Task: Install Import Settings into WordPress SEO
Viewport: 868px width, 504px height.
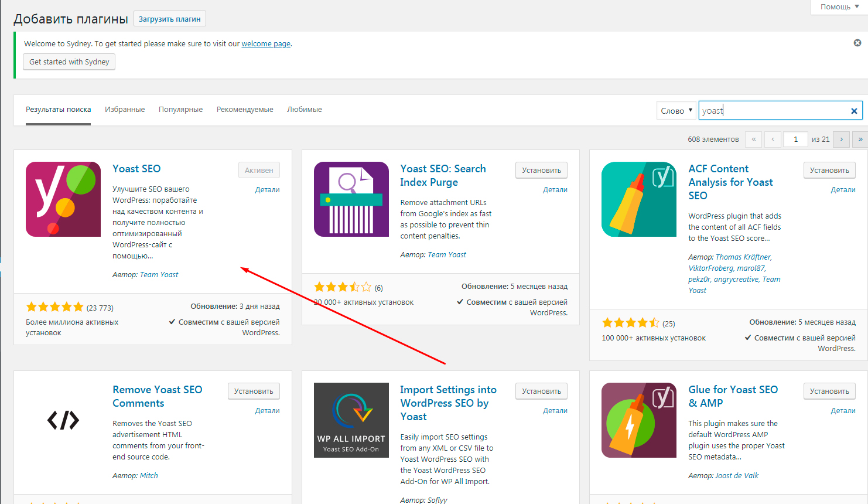Action: (541, 391)
